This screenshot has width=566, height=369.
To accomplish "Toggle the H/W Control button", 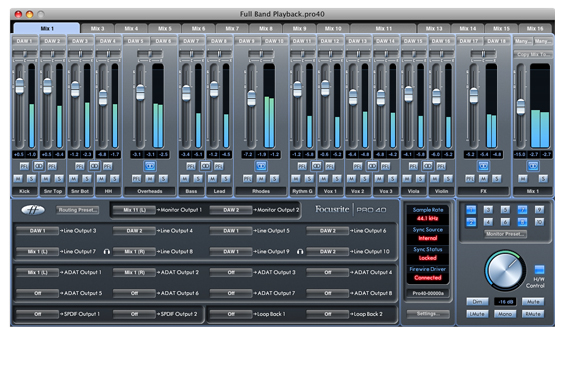I will (x=539, y=269).
